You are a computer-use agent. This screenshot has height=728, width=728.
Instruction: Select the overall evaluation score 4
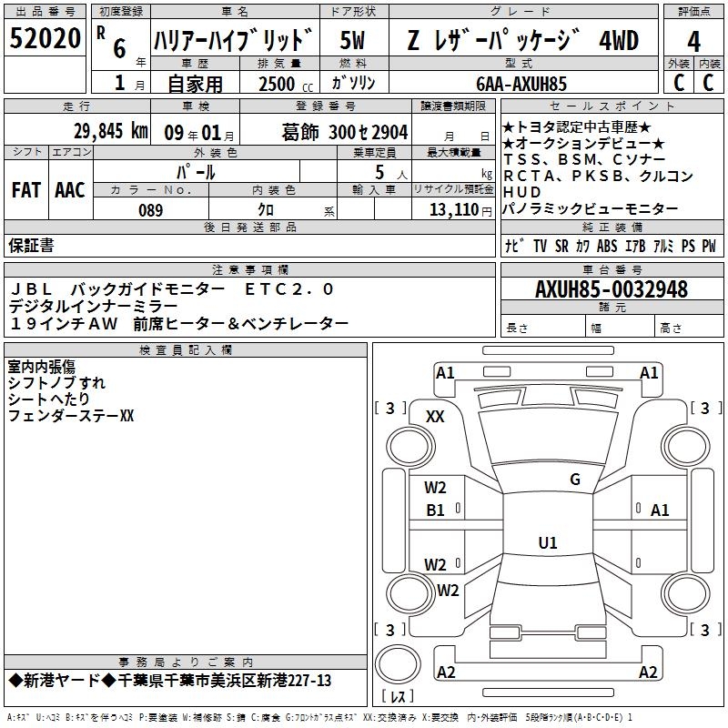click(693, 41)
